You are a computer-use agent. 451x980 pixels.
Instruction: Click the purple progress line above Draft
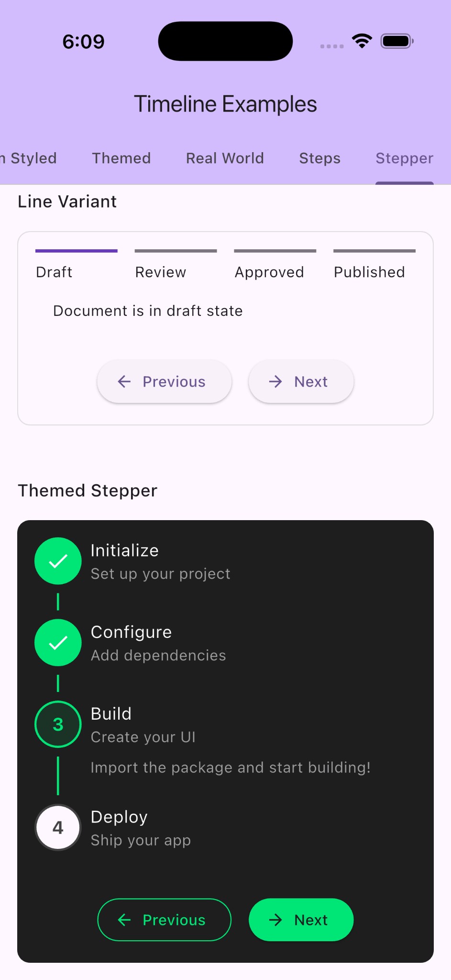[76, 250]
